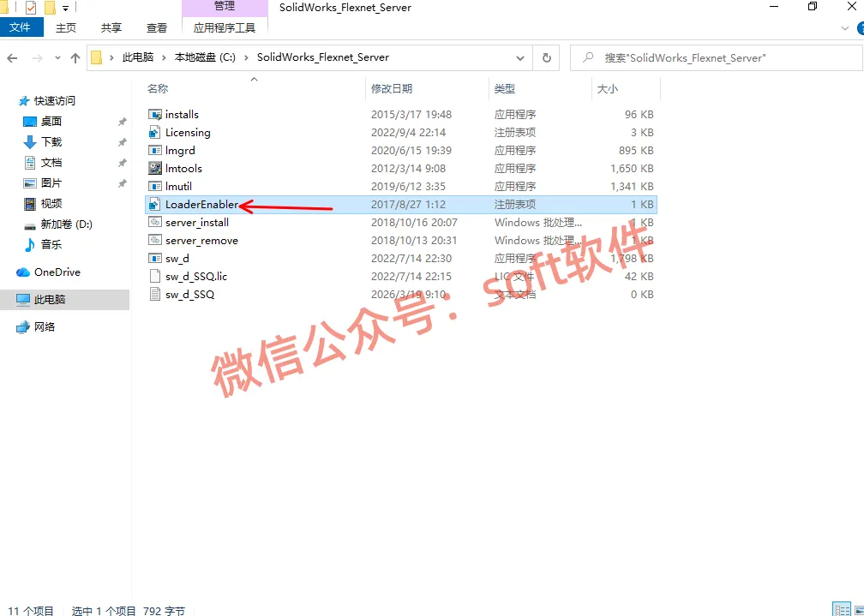This screenshot has width=864, height=616.
Task: Unpin 下载 using its pin icon
Action: [123, 142]
